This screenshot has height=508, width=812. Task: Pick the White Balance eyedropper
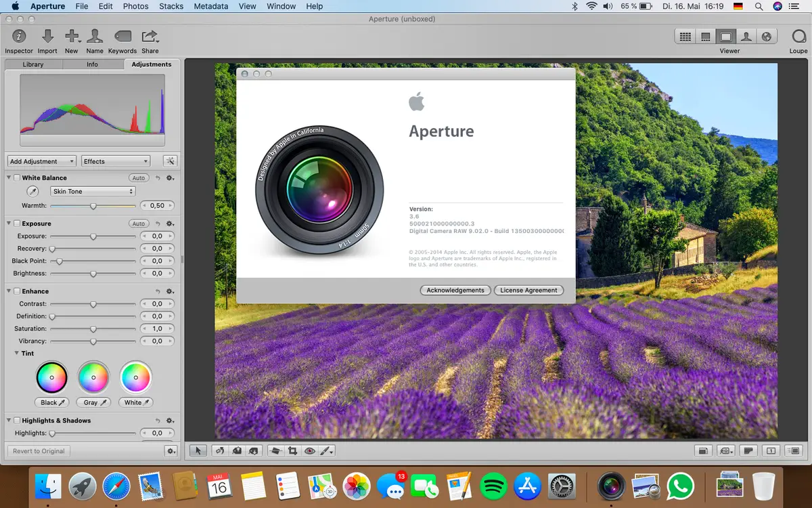click(32, 192)
